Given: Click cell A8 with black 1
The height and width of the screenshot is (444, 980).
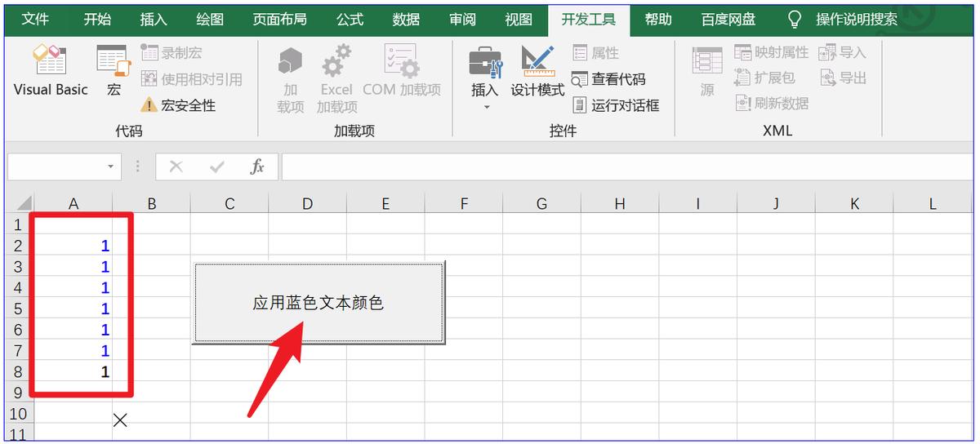Looking at the screenshot, I should (73, 372).
